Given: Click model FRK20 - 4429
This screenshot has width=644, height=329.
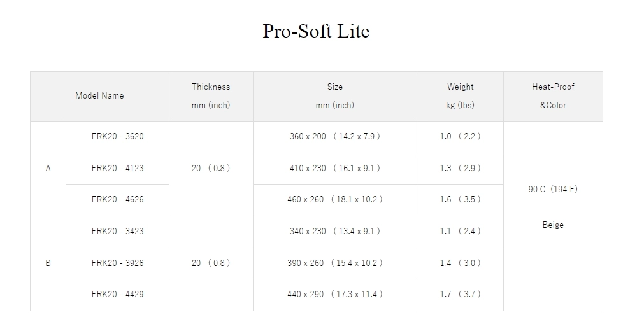Looking at the screenshot, I should pos(117,295).
